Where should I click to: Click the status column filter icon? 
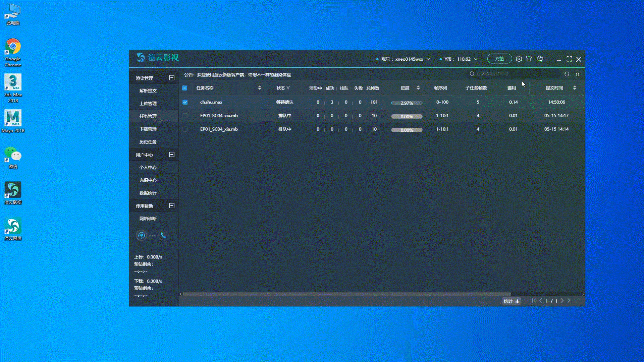pos(288,88)
